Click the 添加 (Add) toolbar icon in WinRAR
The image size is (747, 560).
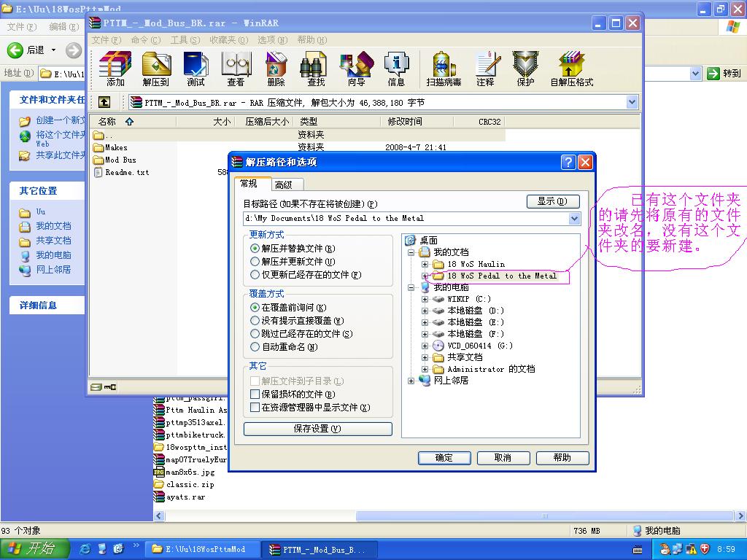click(x=115, y=69)
